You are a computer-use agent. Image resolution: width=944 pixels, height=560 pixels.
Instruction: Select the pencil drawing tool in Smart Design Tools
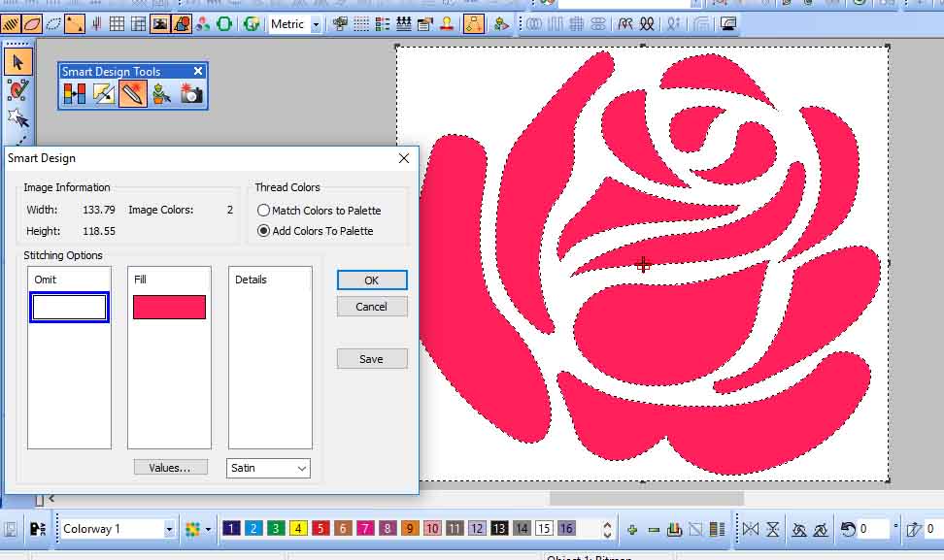(133, 93)
